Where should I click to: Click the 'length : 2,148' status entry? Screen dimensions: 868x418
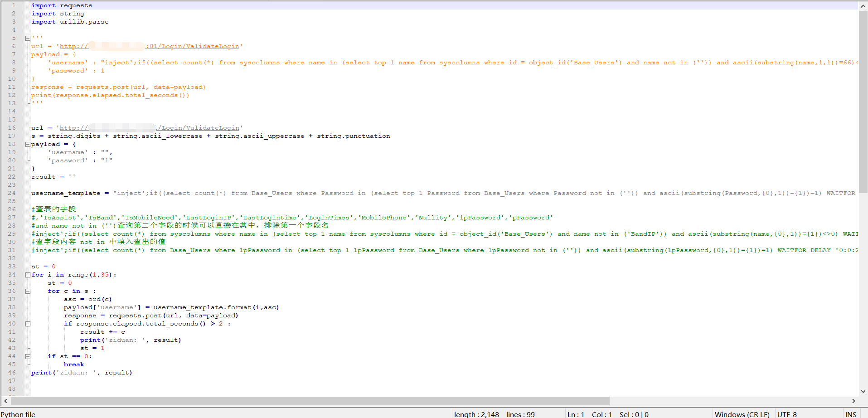click(x=476, y=414)
